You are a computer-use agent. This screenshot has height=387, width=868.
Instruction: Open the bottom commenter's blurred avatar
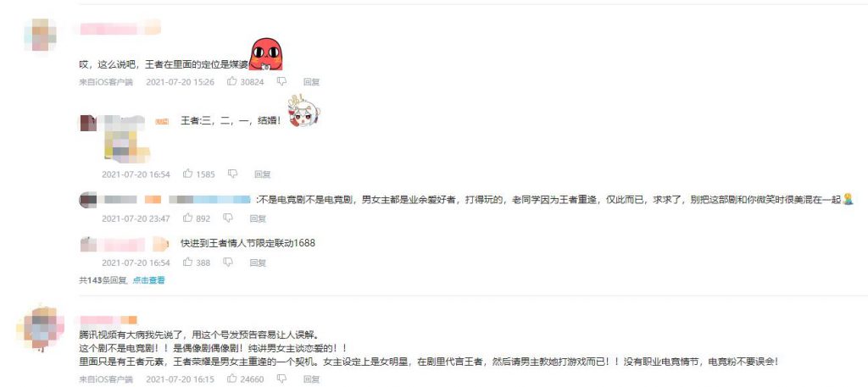pos(41,328)
